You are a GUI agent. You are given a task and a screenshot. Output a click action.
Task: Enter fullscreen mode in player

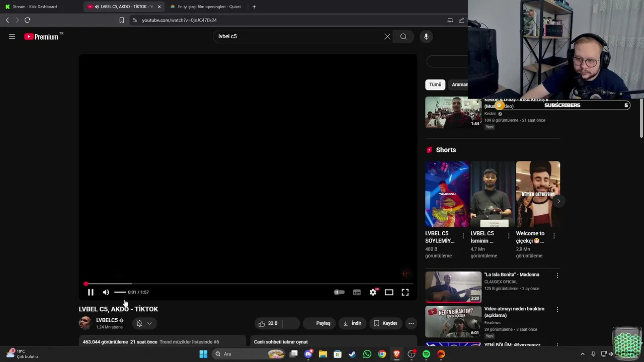click(x=405, y=292)
